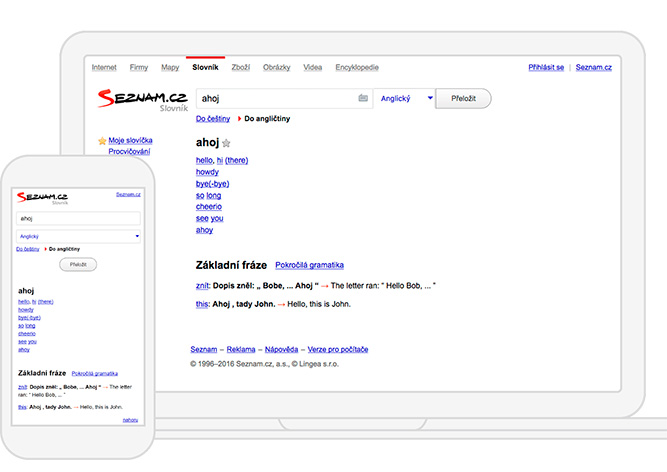The height and width of the screenshot is (472, 667).
Task: Click the Přihlásit se link
Action: point(546,67)
